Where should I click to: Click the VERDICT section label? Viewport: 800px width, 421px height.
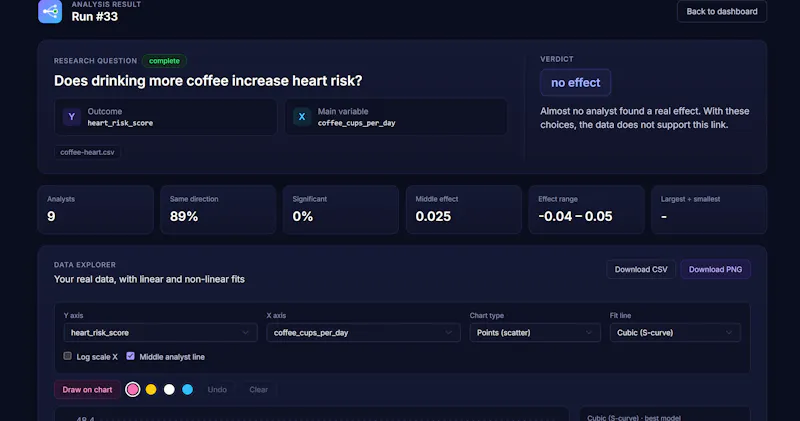(x=557, y=59)
